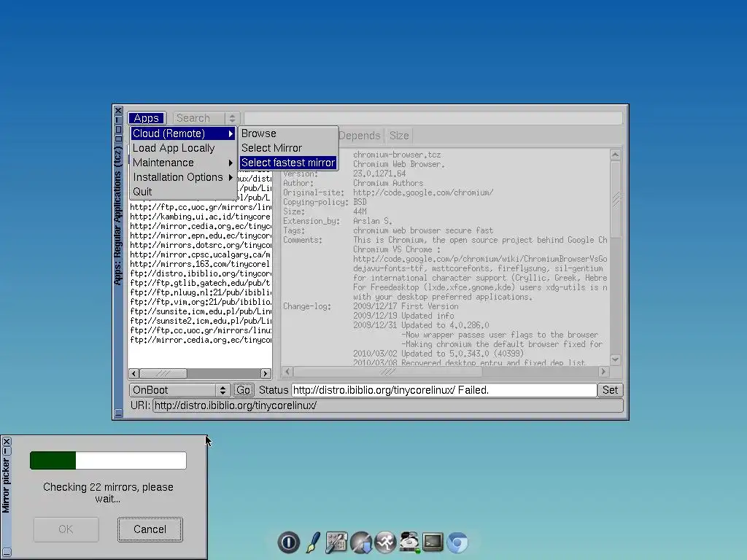
Task: Open the Installation Options submenu
Action: [x=183, y=177]
